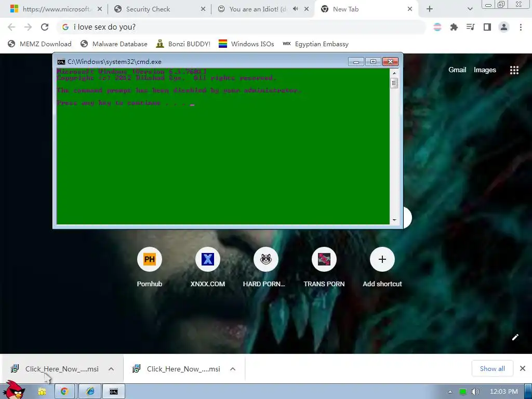Expand second download's options chevron
The image size is (532, 399).
point(233,369)
